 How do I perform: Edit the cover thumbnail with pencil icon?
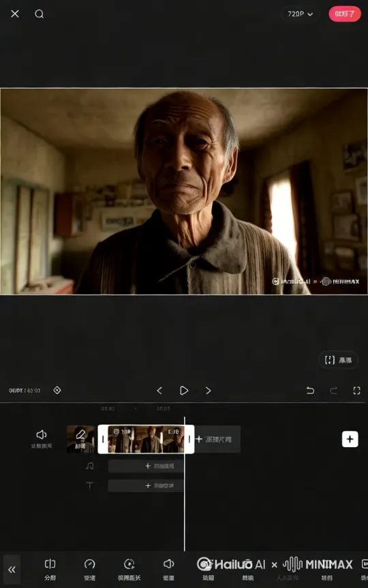[80, 439]
